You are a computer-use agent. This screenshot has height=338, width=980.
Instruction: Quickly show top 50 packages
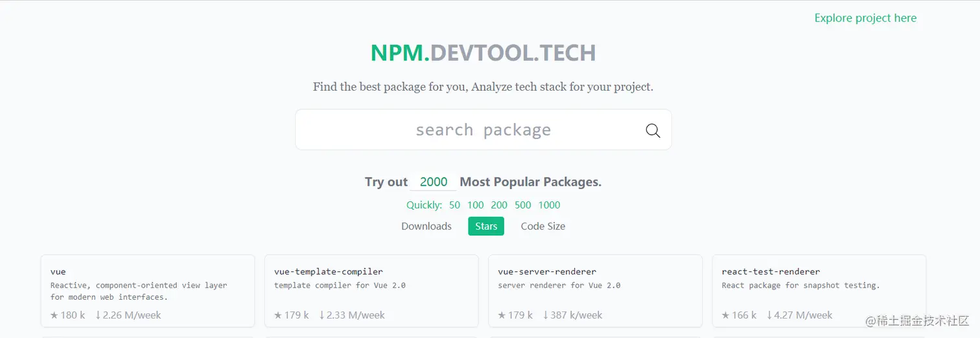point(454,205)
